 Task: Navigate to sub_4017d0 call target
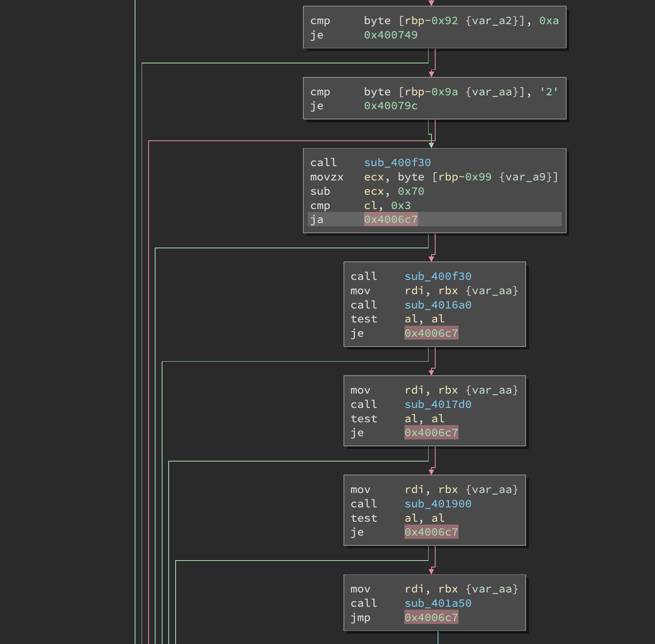(438, 404)
